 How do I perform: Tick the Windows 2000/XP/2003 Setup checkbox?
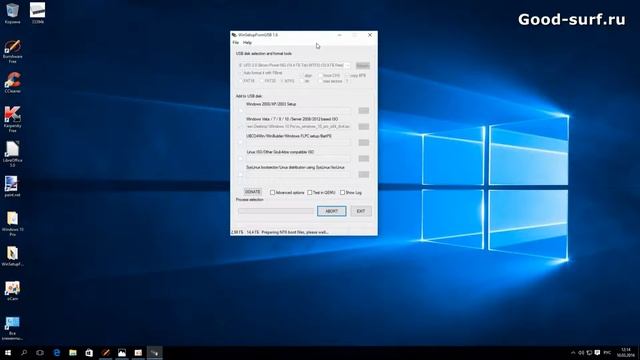(240, 110)
